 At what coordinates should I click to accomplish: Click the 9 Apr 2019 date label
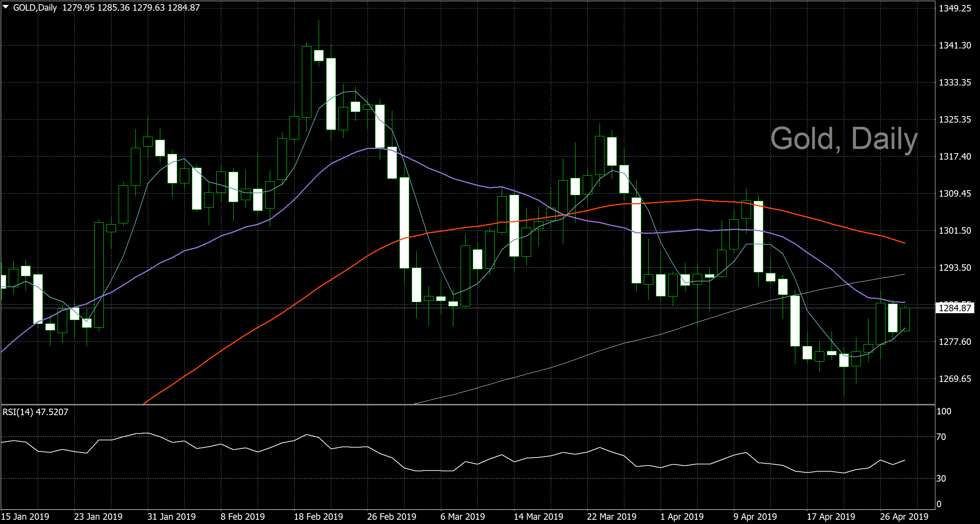point(755,517)
